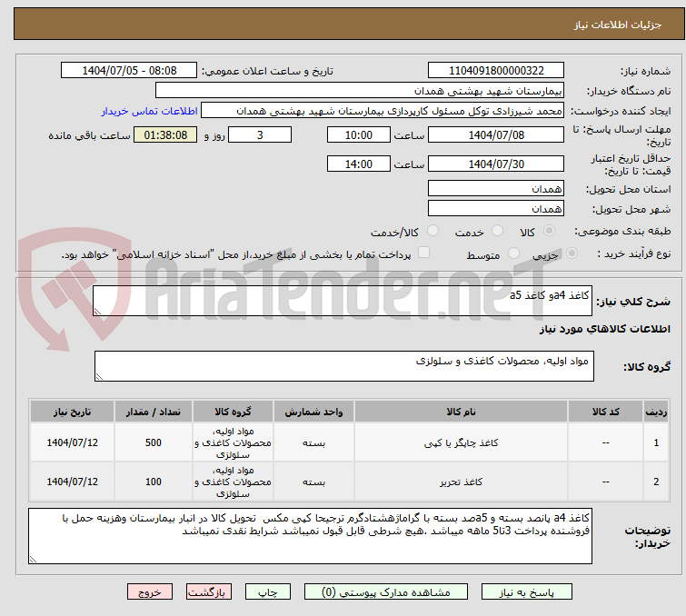Click the 'کاغذ a4و کاغذ a5' description box
This screenshot has width=686, height=616.
coord(343,301)
